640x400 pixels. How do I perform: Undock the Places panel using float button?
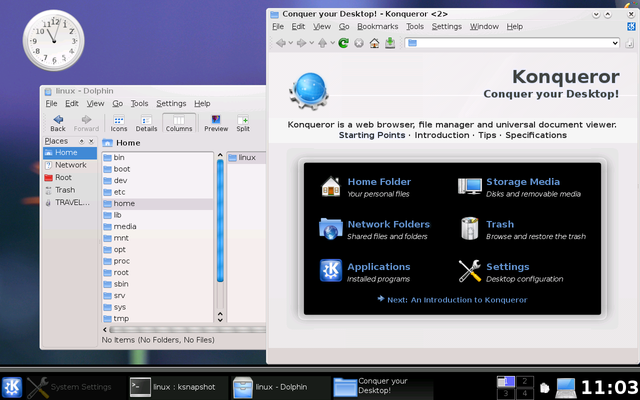point(82,141)
